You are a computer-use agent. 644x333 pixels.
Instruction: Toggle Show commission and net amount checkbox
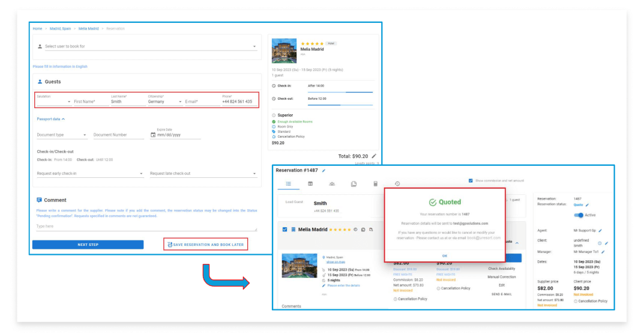coord(471,180)
